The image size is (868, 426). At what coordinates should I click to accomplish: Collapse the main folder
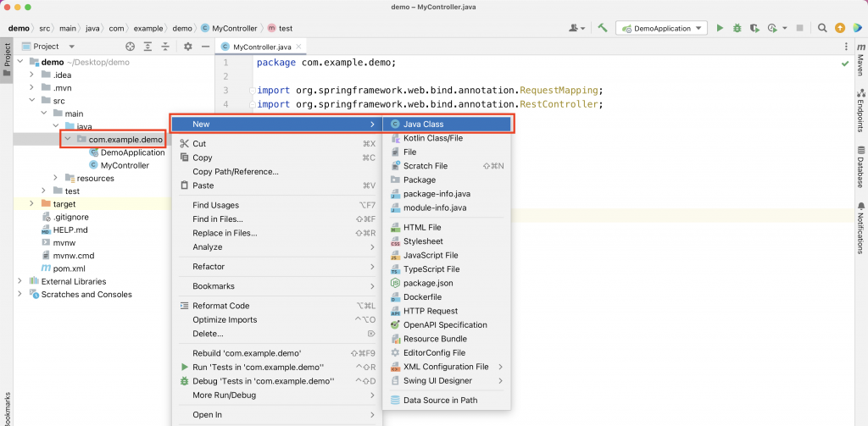pyautogui.click(x=44, y=113)
